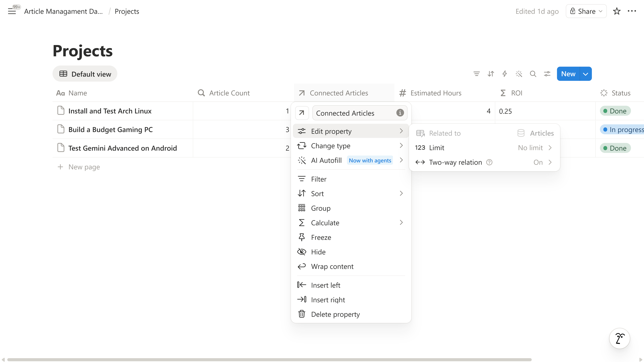Screen dimensions: 644x362
Task: Open view settings sliders icon
Action: (547, 74)
